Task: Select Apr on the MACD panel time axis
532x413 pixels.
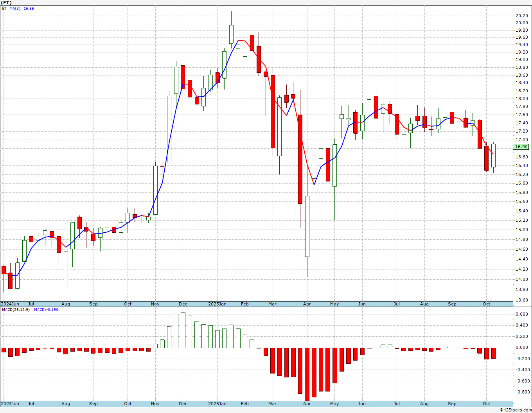Action: pos(307,404)
